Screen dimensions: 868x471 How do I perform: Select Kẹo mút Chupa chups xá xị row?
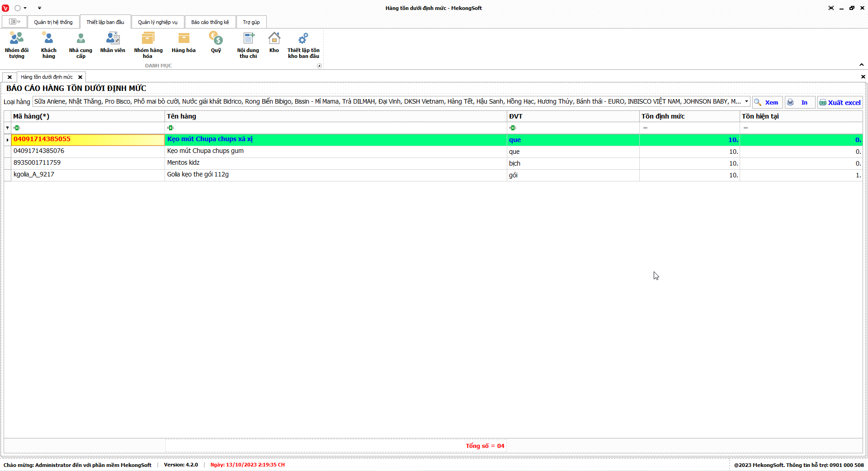coord(336,139)
